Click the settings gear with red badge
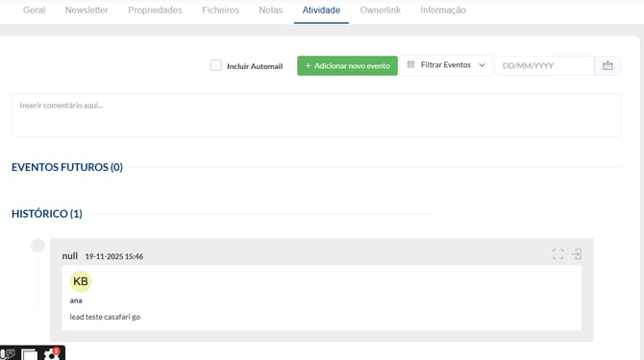 pos(52,354)
